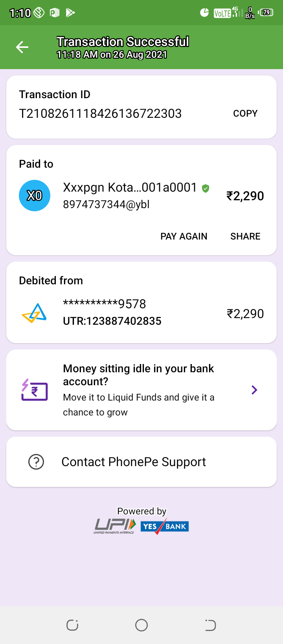The height and width of the screenshot is (644, 283).
Task: Tap the bank logo under Debited from
Action: point(34,313)
